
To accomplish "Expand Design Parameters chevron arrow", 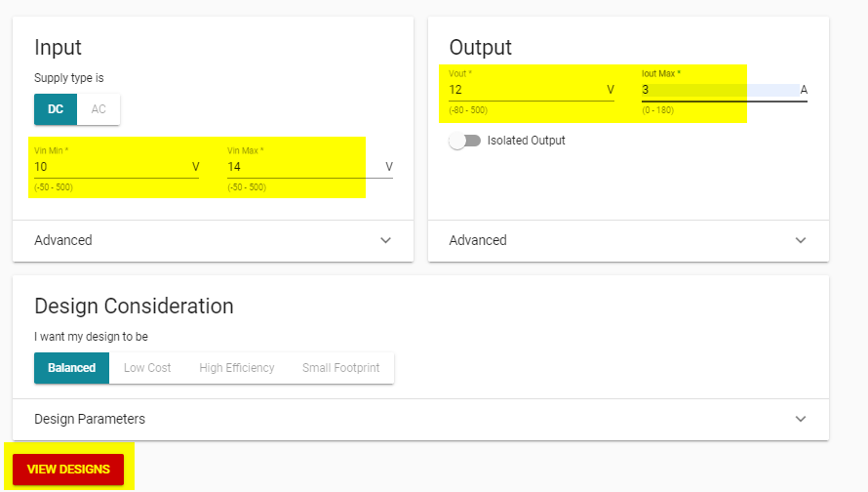I will click(801, 419).
